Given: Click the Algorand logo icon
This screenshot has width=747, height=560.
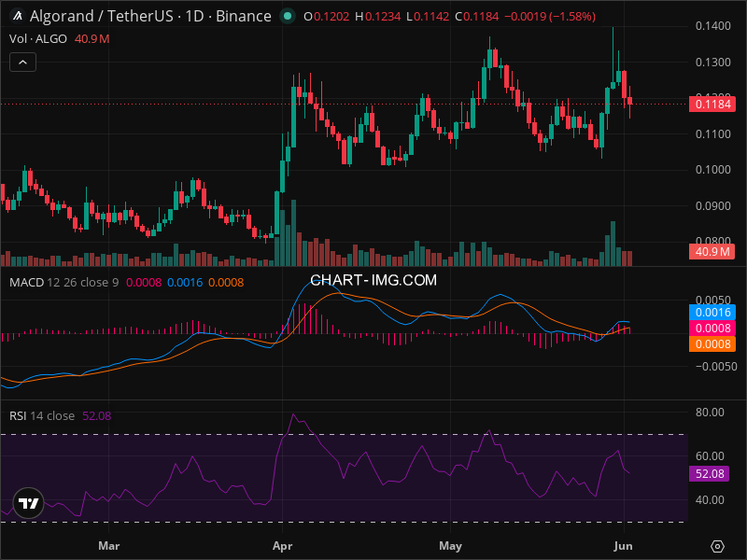Looking at the screenshot, I should pos(18,16).
